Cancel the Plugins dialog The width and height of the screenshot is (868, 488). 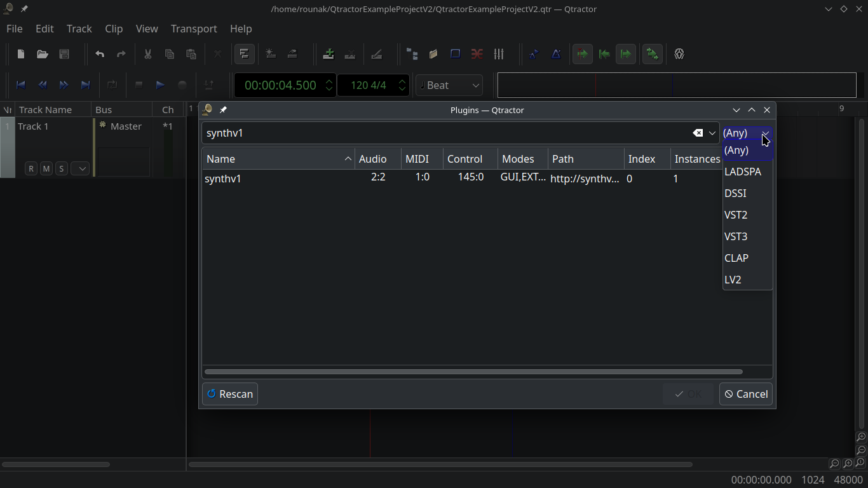tap(746, 394)
